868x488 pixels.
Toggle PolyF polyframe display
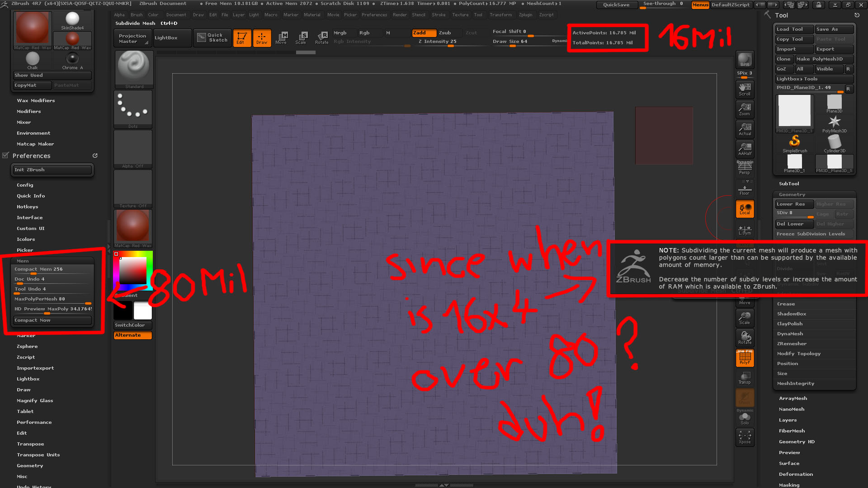pos(745,357)
